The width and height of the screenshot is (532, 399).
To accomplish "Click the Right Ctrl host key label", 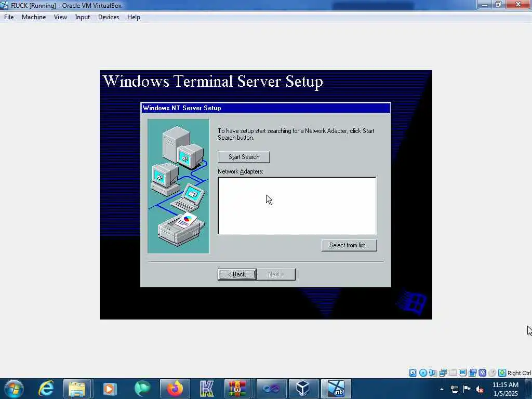I will tap(519, 373).
